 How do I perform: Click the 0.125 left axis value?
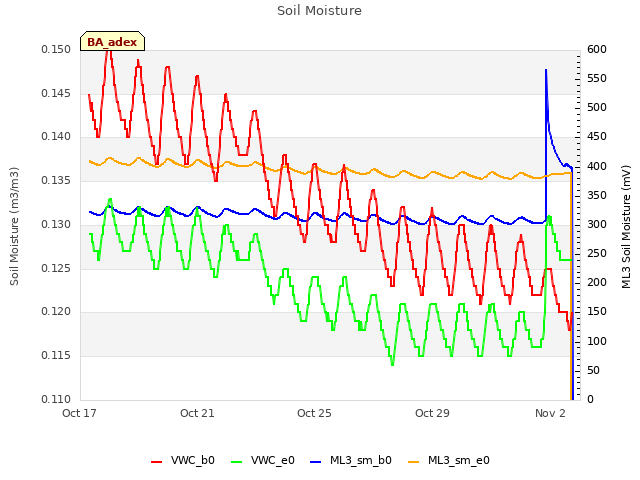pos(56,268)
